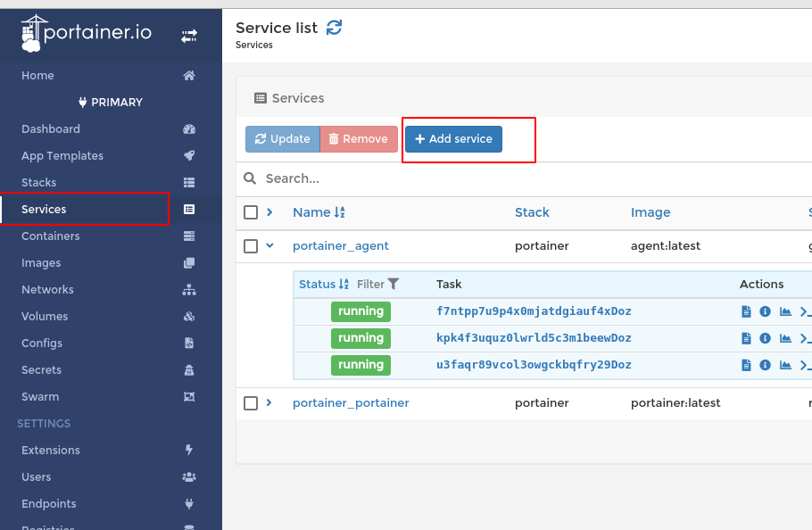
Task: Open the portainer_agent service link
Action: point(341,246)
